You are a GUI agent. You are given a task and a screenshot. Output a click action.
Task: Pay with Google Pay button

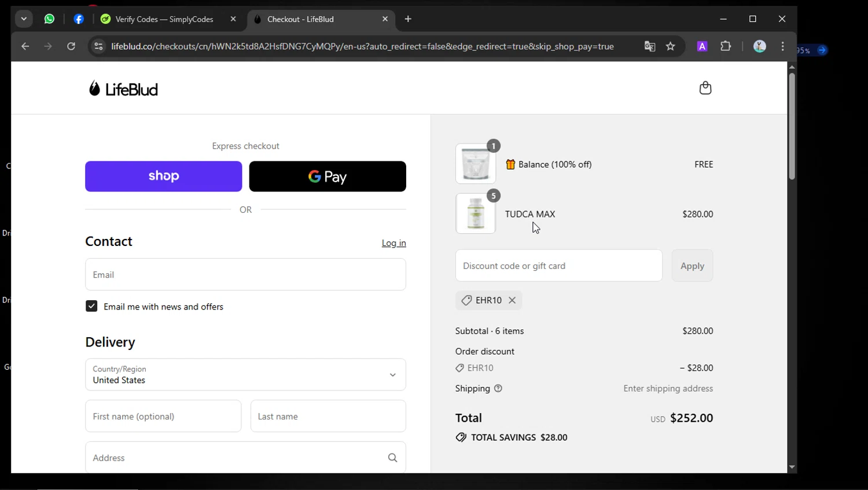[328, 176]
